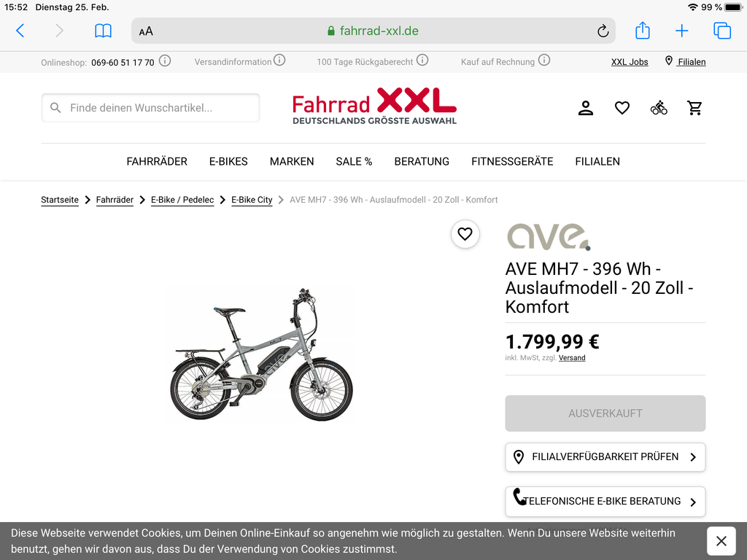Open the user account icon
The height and width of the screenshot is (560, 747).
[586, 108]
